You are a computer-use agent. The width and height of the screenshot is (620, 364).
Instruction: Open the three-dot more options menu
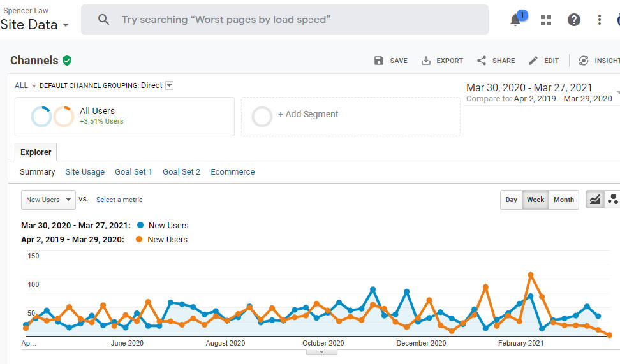pos(599,20)
